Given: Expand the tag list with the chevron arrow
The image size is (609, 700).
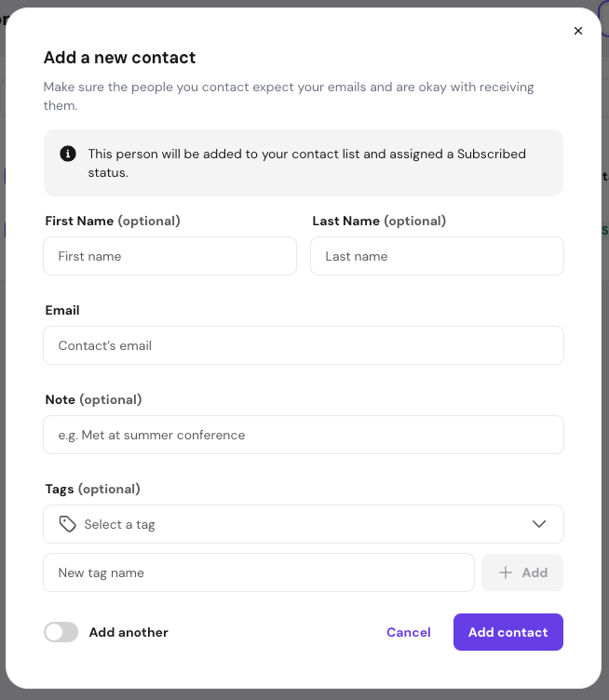Looking at the screenshot, I should (539, 524).
